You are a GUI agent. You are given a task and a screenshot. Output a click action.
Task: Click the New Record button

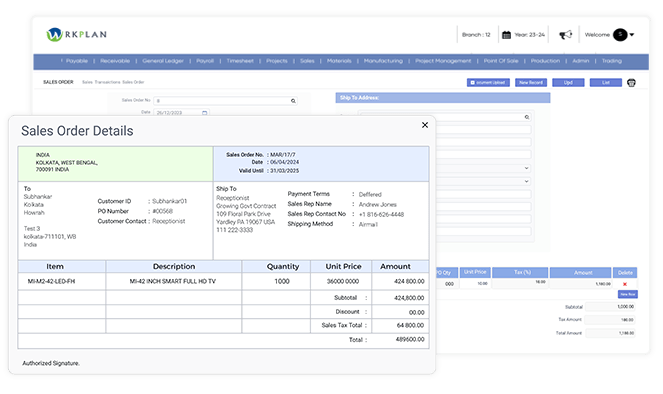click(x=531, y=82)
